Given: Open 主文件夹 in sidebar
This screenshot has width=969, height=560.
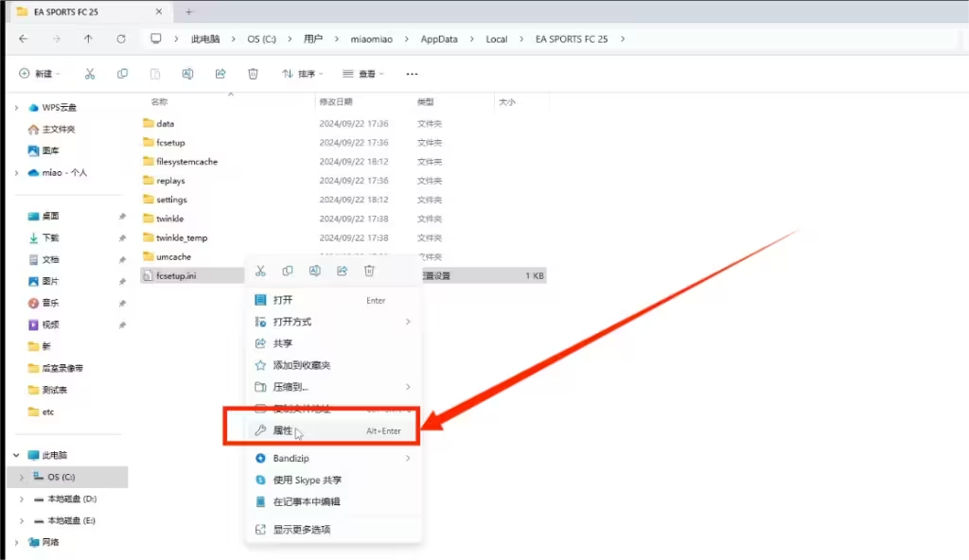Looking at the screenshot, I should coord(52,130).
